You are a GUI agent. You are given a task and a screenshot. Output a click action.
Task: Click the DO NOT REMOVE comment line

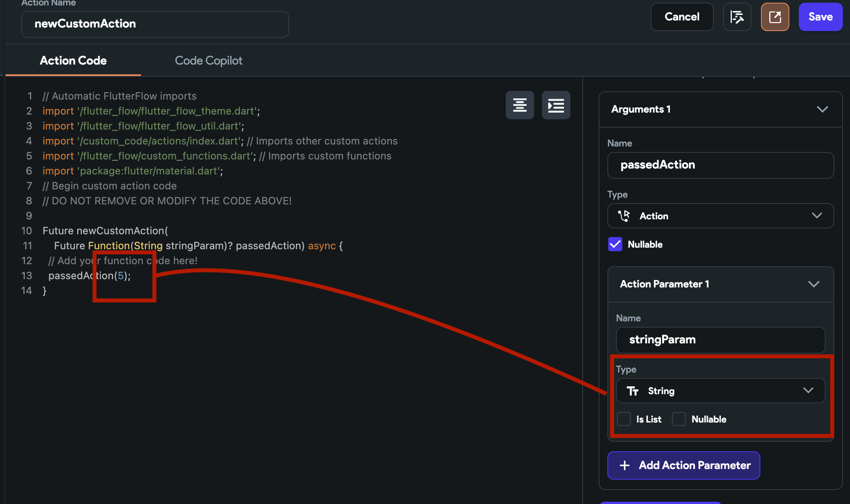click(x=167, y=201)
